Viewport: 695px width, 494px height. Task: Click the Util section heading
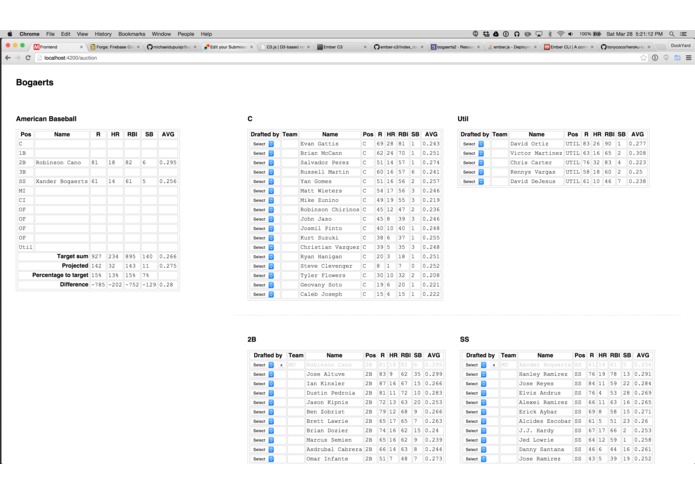pos(463,119)
